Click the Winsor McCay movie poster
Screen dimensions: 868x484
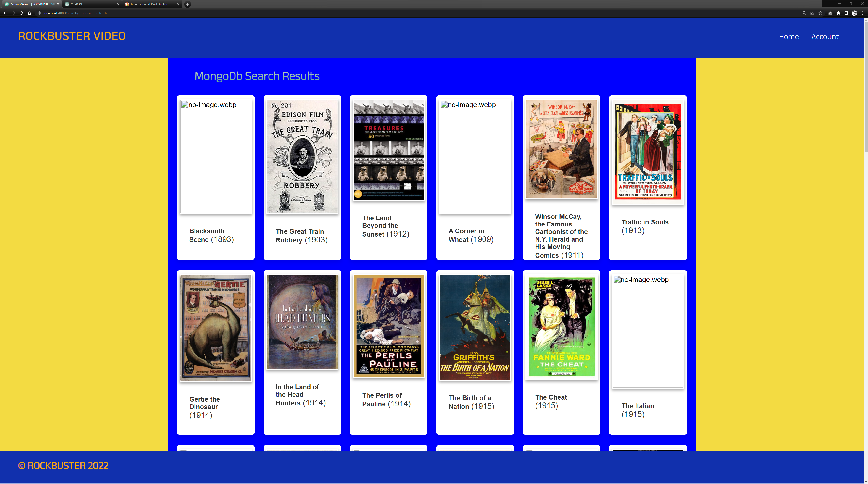[x=561, y=149]
